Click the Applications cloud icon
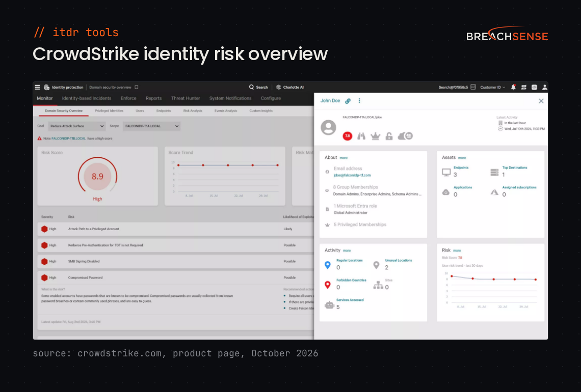 click(446, 192)
